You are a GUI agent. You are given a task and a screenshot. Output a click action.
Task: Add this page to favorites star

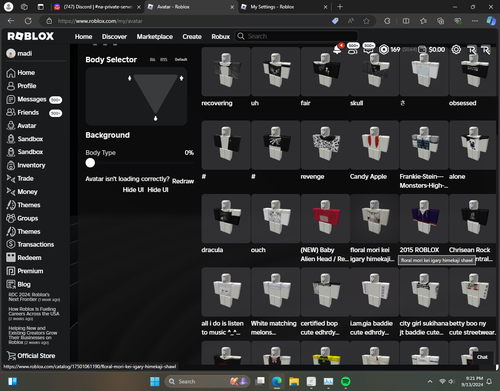(366, 21)
